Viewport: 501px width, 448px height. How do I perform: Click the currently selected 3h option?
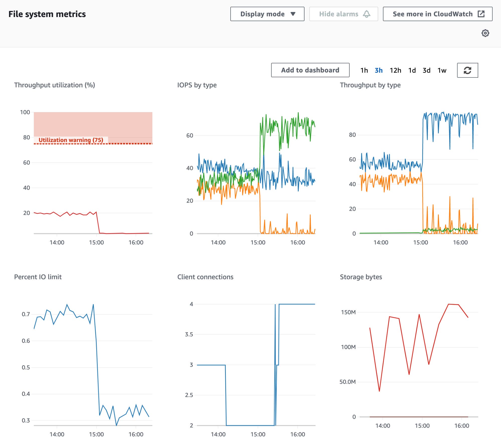pyautogui.click(x=378, y=70)
